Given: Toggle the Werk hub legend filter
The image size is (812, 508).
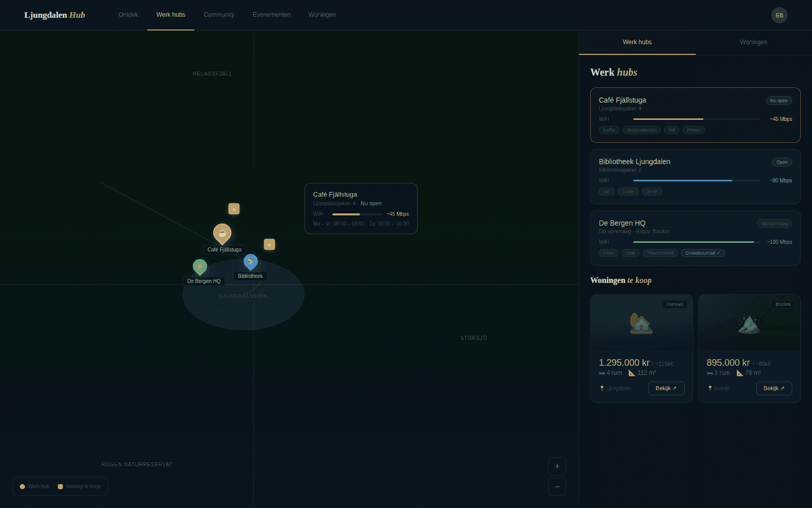Looking at the screenshot, I should (x=35, y=486).
